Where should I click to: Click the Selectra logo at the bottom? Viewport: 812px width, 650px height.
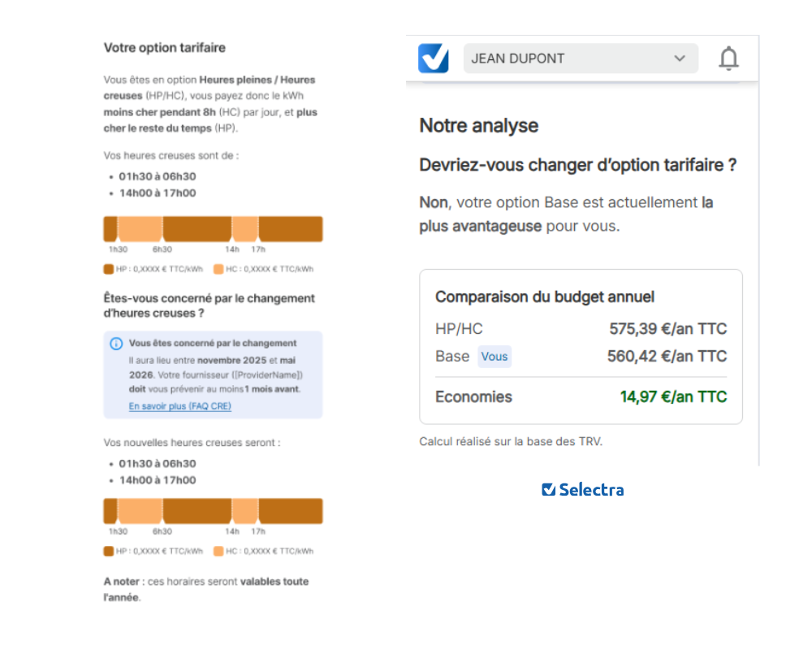tap(582, 489)
